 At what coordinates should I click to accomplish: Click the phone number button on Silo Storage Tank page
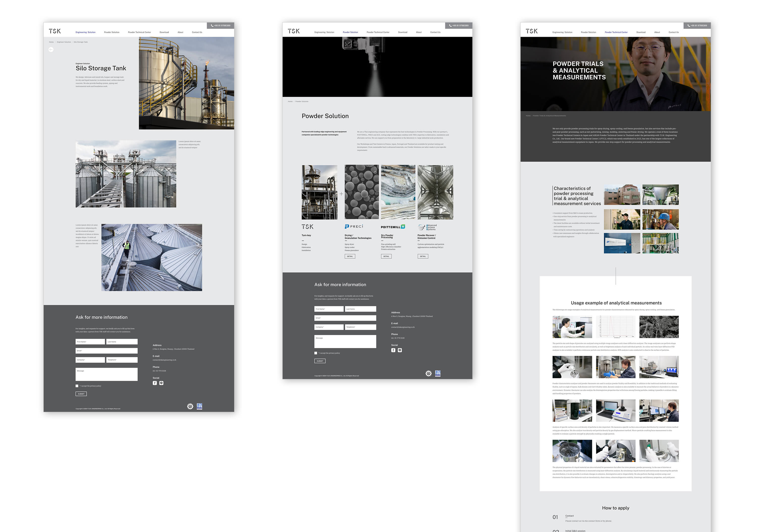pyautogui.click(x=221, y=25)
